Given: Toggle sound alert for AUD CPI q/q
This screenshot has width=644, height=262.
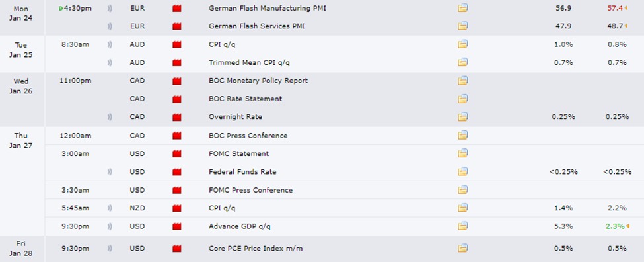Looking at the screenshot, I should click(x=110, y=44).
